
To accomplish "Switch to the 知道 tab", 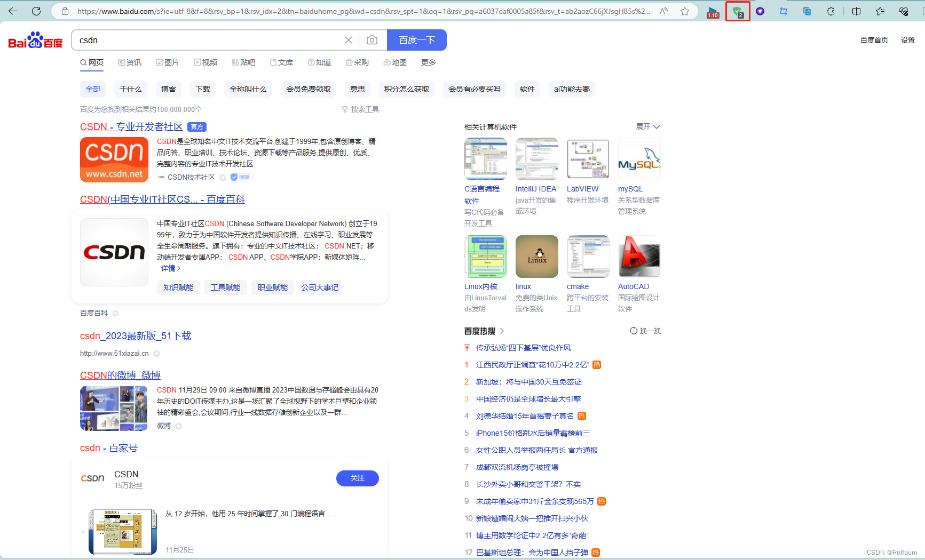I will pos(319,62).
